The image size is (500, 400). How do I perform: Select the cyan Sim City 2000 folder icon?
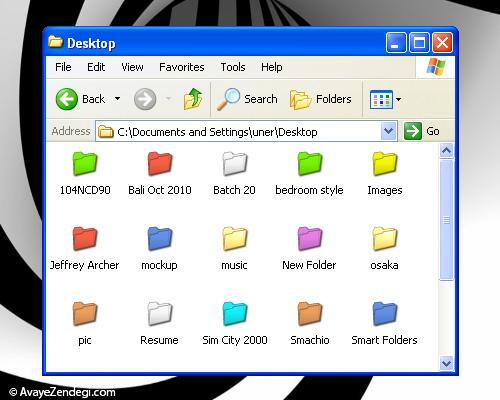235,314
